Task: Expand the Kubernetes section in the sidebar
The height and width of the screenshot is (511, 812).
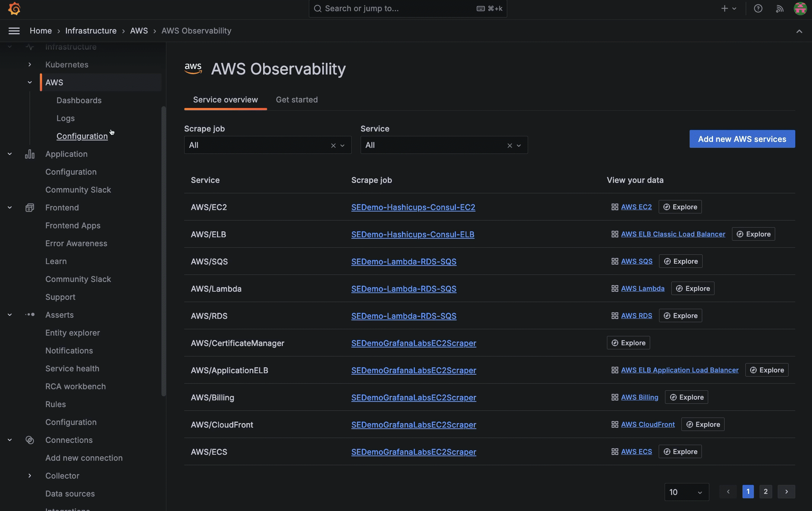Action: click(x=30, y=64)
